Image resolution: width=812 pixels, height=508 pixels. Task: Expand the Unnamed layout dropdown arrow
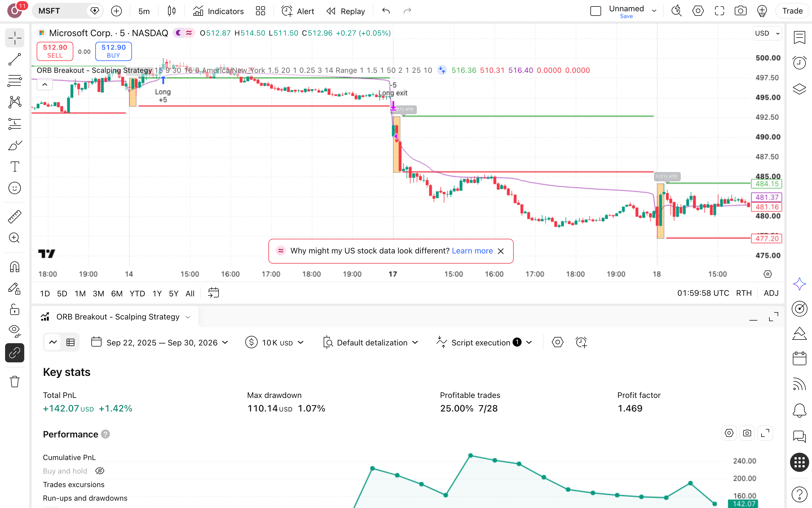(654, 11)
